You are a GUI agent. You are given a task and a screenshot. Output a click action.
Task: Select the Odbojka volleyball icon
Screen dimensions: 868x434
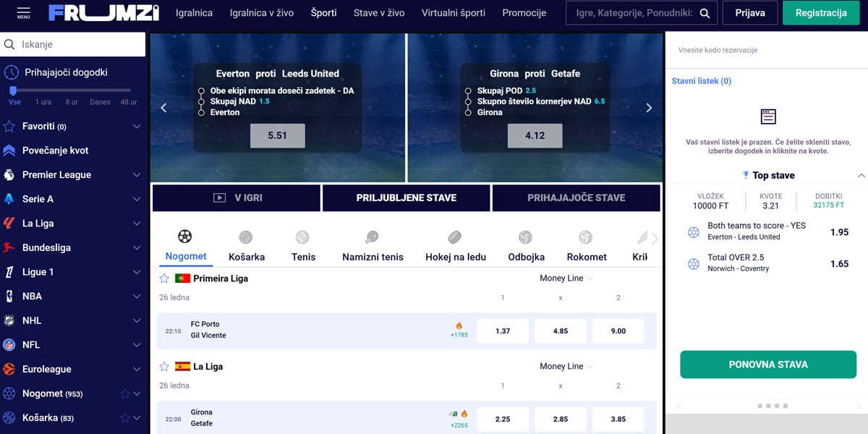[x=525, y=237]
